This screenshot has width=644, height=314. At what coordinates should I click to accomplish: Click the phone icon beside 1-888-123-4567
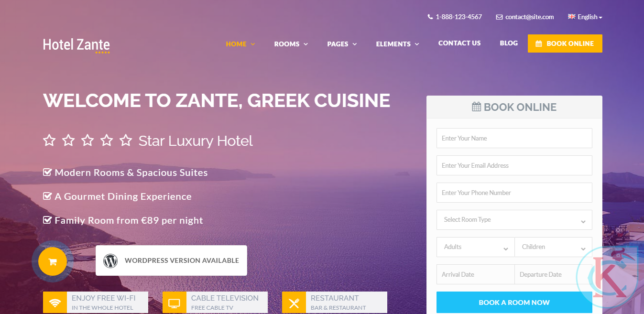430,17
